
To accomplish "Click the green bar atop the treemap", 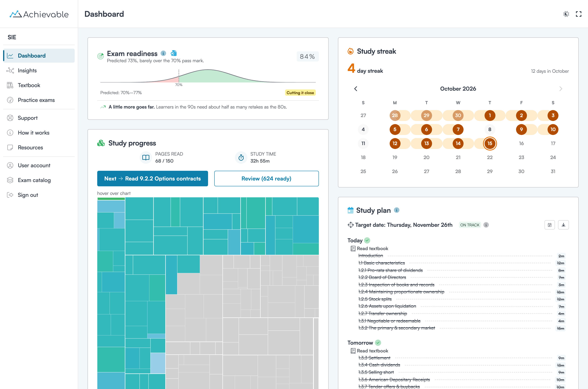I will click(x=111, y=198).
